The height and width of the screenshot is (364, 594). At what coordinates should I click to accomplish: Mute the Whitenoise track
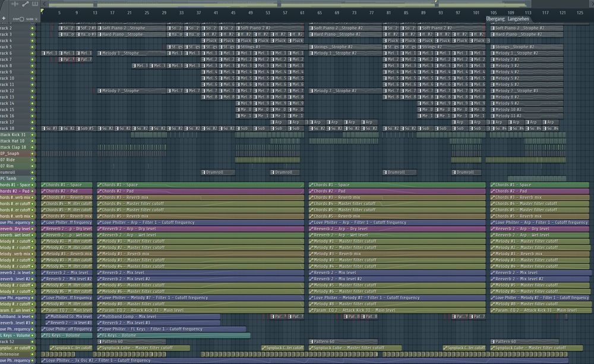pyautogui.click(x=32, y=354)
